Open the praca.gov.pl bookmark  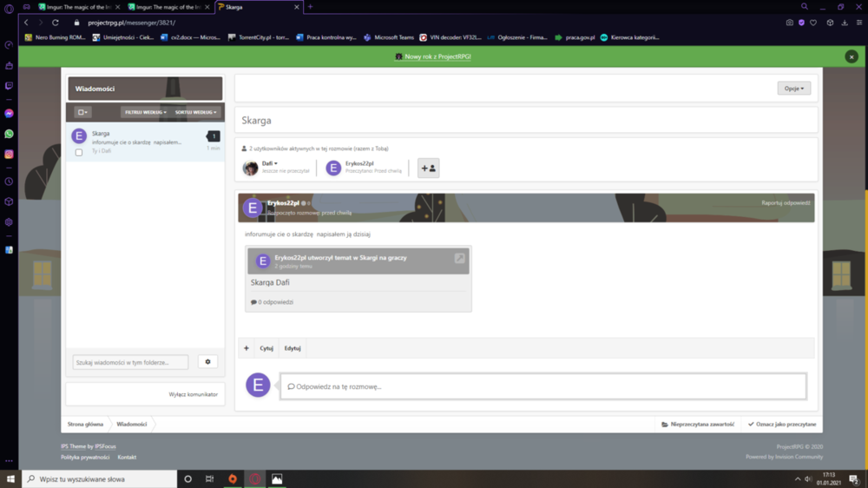pyautogui.click(x=575, y=37)
